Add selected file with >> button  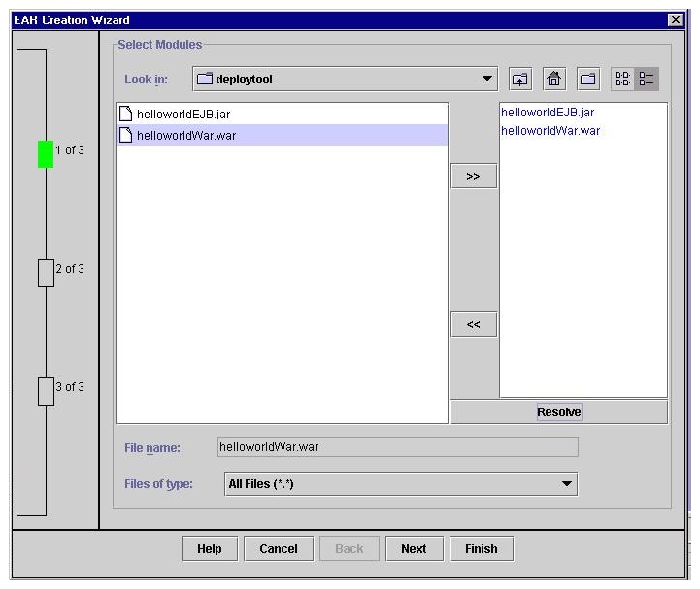click(474, 176)
